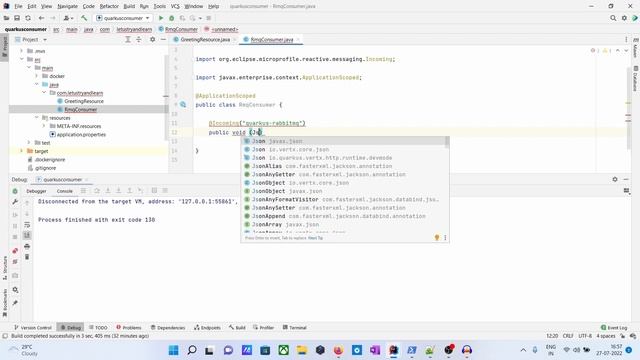Open the VCS menu
The image size is (640, 360).
(x=175, y=6)
